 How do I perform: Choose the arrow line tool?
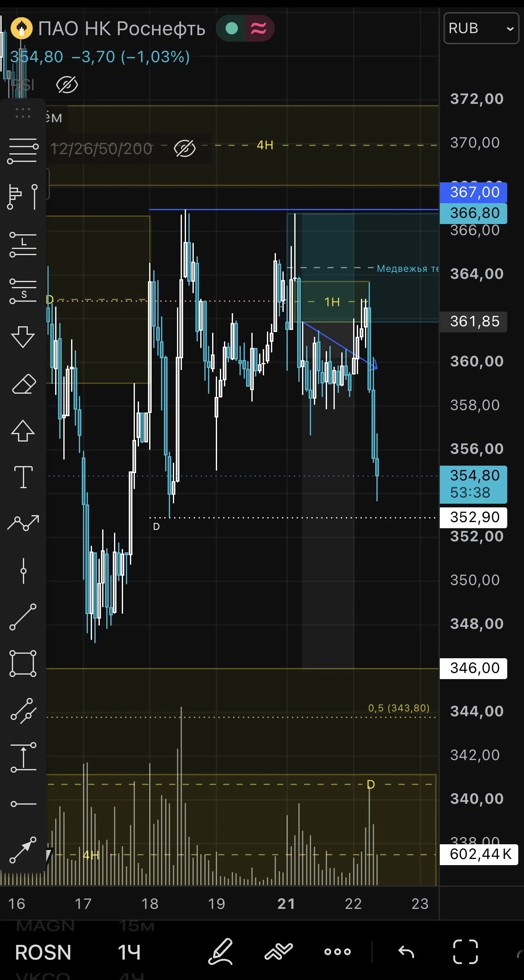point(23,850)
